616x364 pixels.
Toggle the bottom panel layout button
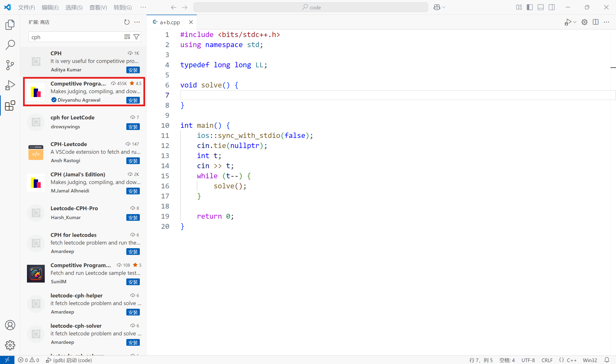coord(540,7)
